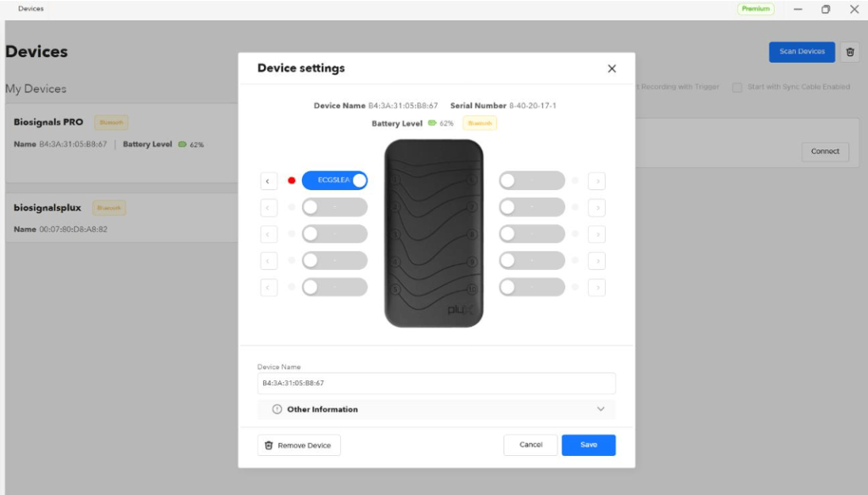Image resolution: width=868 pixels, height=495 pixels.
Task: Switch on the channel 4 toggle
Action: coord(334,260)
